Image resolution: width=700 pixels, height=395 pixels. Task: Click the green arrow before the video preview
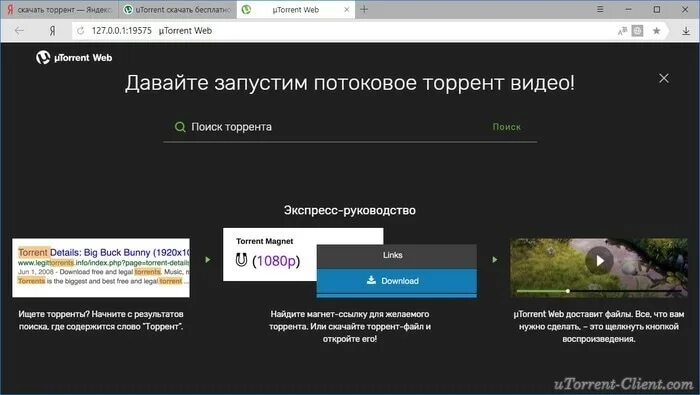coord(495,259)
